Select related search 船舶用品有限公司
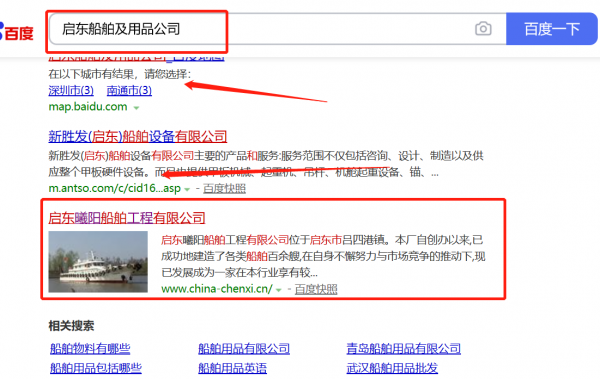600x379 pixels. tap(244, 348)
